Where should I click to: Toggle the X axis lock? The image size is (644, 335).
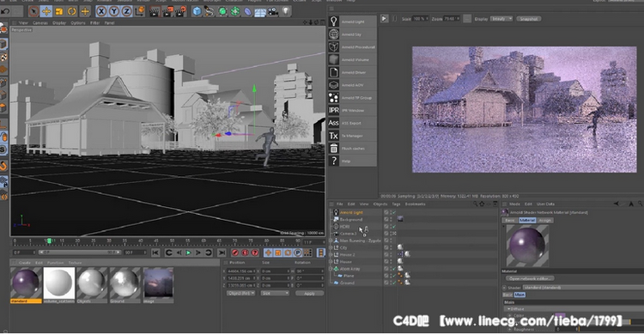click(x=101, y=11)
